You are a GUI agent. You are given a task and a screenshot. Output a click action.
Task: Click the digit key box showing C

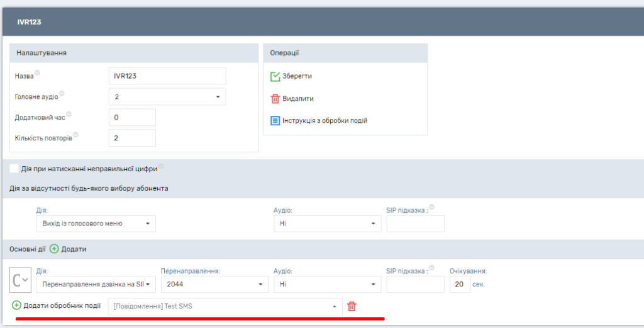tap(21, 280)
